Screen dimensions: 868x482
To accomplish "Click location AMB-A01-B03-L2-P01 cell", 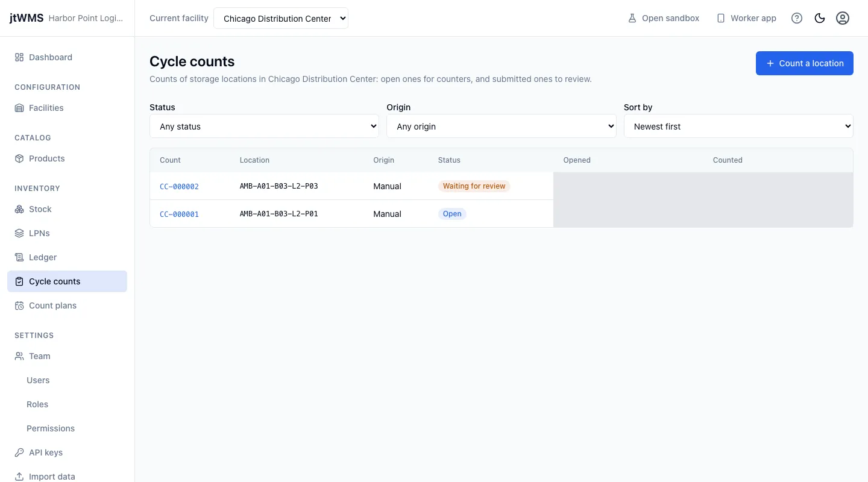I will (278, 214).
